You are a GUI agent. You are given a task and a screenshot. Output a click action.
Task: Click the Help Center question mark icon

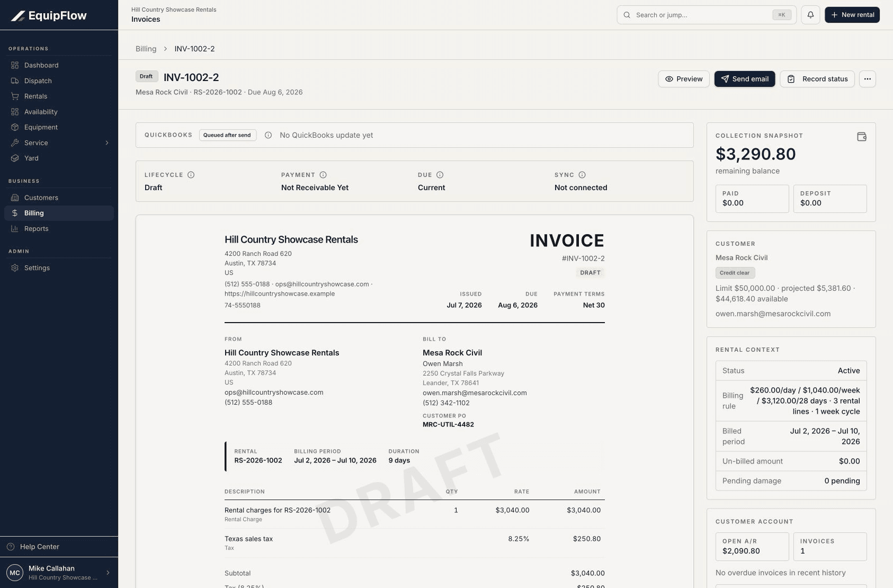coord(11,547)
